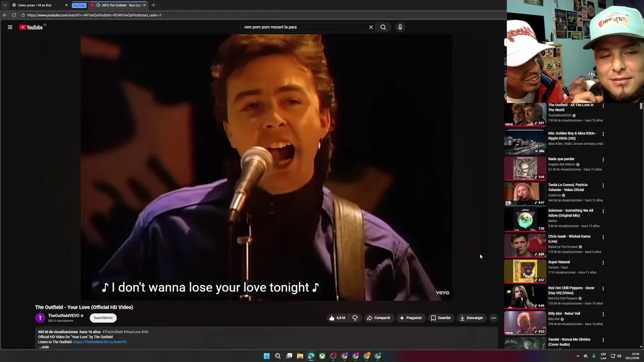Image resolution: width=644 pixels, height=362 pixels.
Task: Open the YouTube tab group label
Action: point(79,5)
